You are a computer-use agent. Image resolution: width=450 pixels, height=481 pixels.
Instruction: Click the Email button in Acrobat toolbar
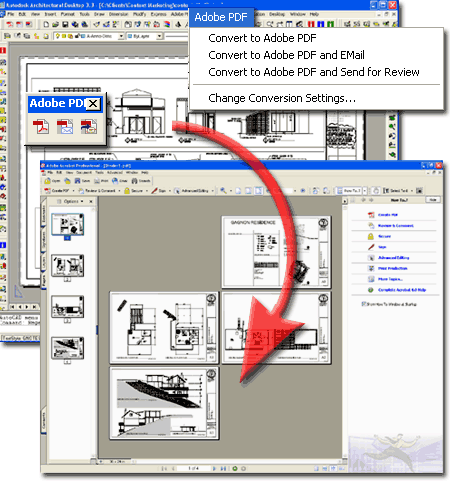[120, 181]
